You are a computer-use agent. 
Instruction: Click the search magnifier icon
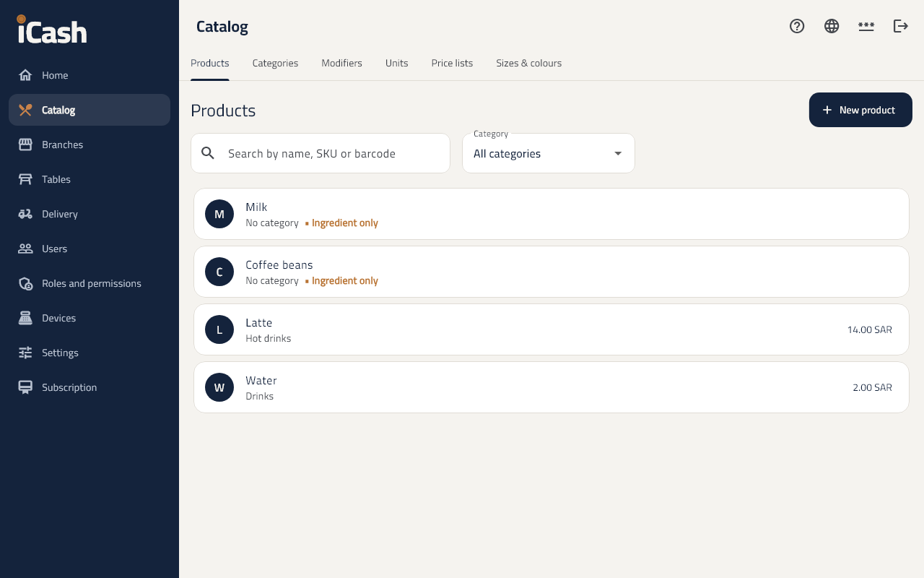pos(208,153)
